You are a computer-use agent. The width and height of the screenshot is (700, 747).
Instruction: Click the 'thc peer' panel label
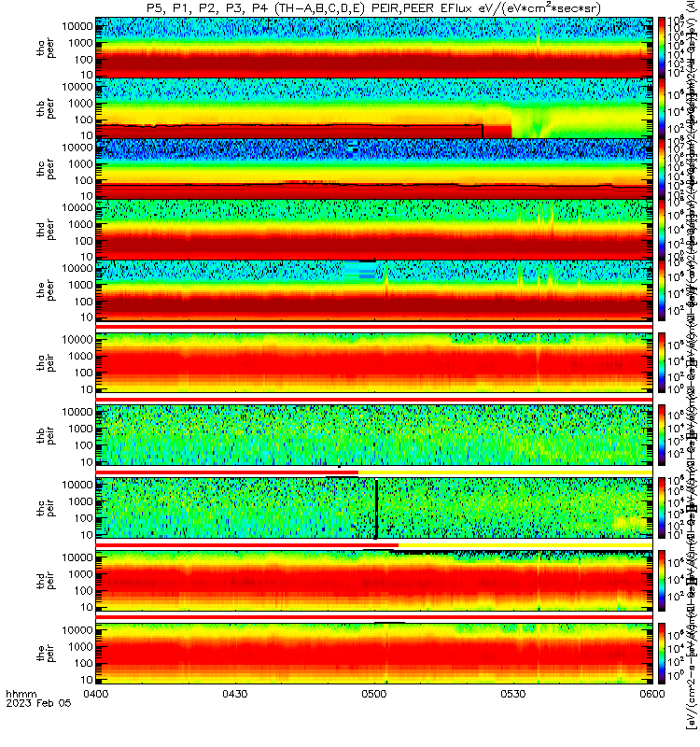46,169
